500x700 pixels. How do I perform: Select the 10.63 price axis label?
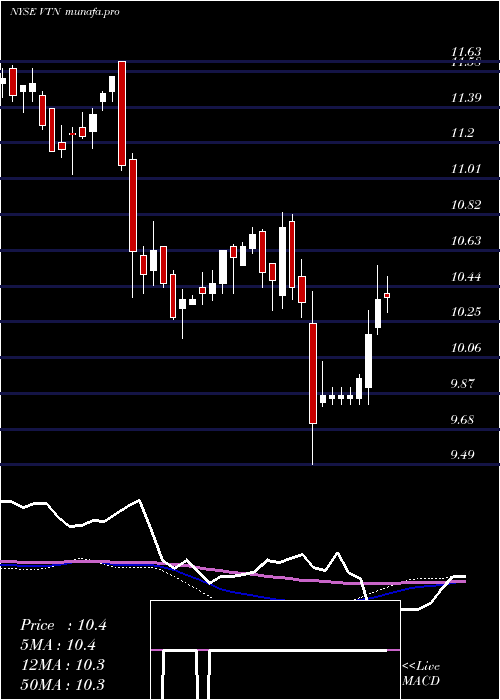(466, 242)
